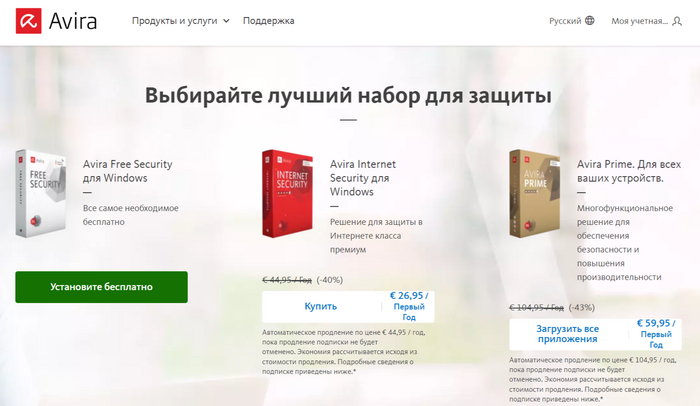Open the user account profile icon
This screenshot has height=406, width=700.
pyautogui.click(x=677, y=21)
